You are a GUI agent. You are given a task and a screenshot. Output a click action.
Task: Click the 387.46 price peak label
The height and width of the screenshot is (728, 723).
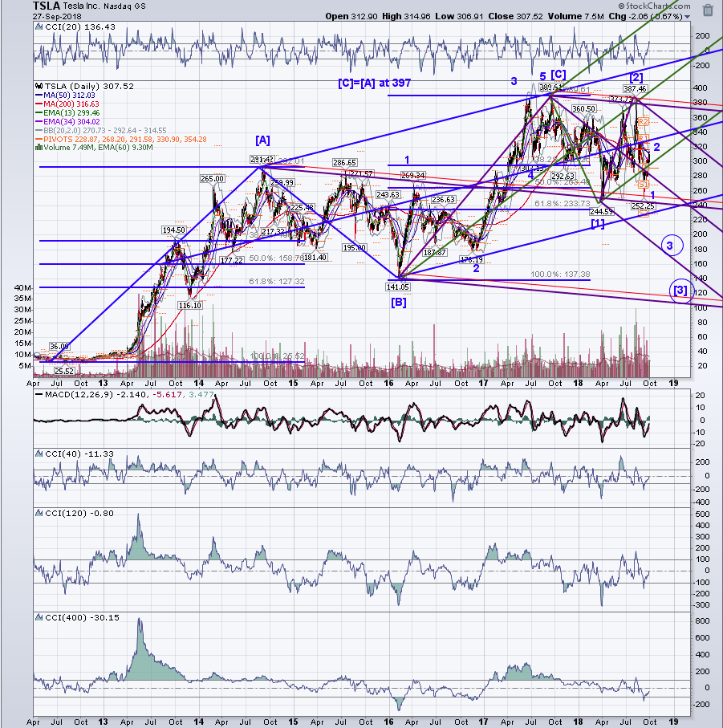[635, 88]
